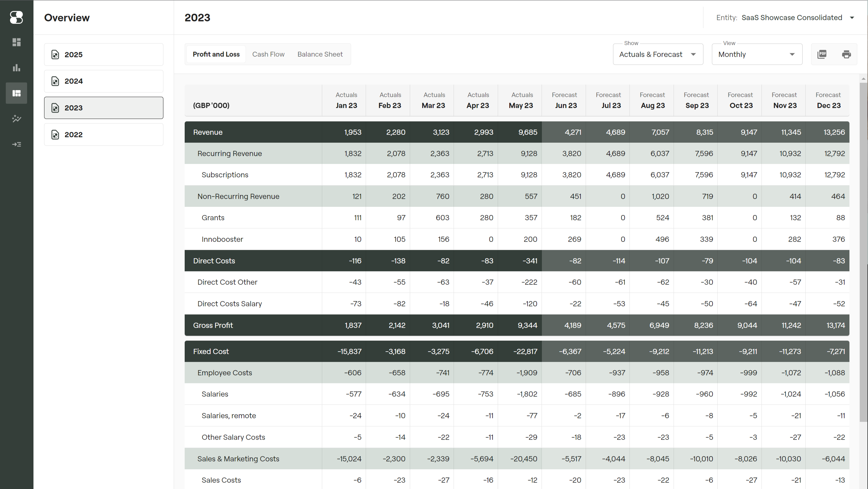Export report with the PDF icon
868x489 pixels.
pos(822,54)
